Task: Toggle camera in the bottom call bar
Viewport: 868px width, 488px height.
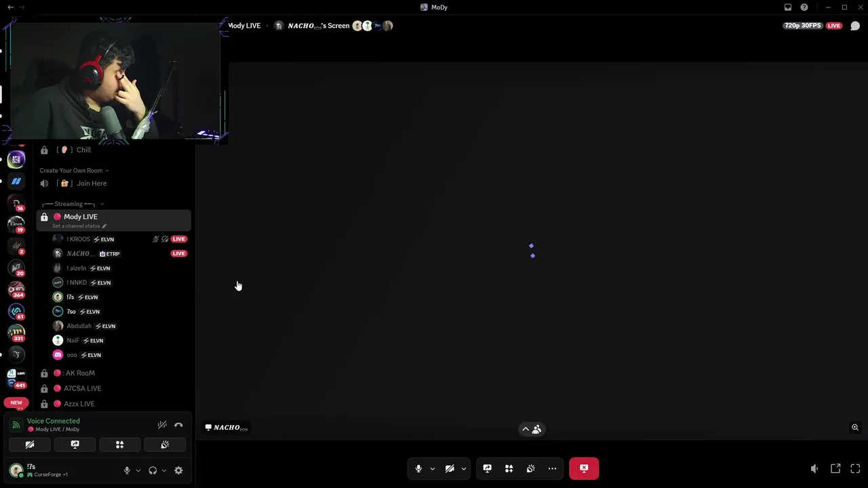Action: click(x=450, y=468)
